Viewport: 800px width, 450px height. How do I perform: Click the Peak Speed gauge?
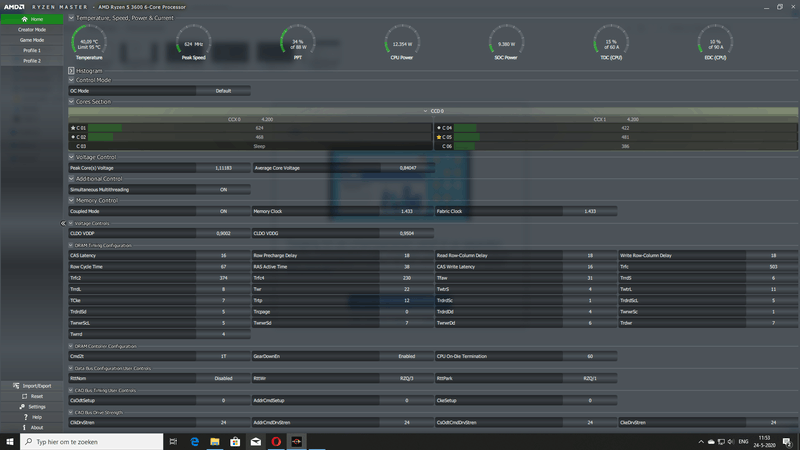(x=193, y=42)
